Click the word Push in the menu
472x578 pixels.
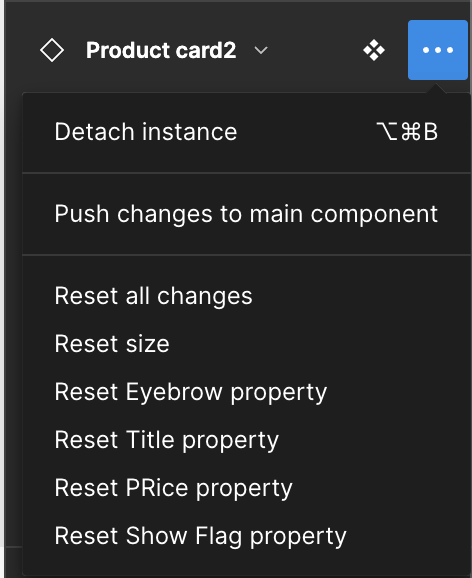(82, 214)
